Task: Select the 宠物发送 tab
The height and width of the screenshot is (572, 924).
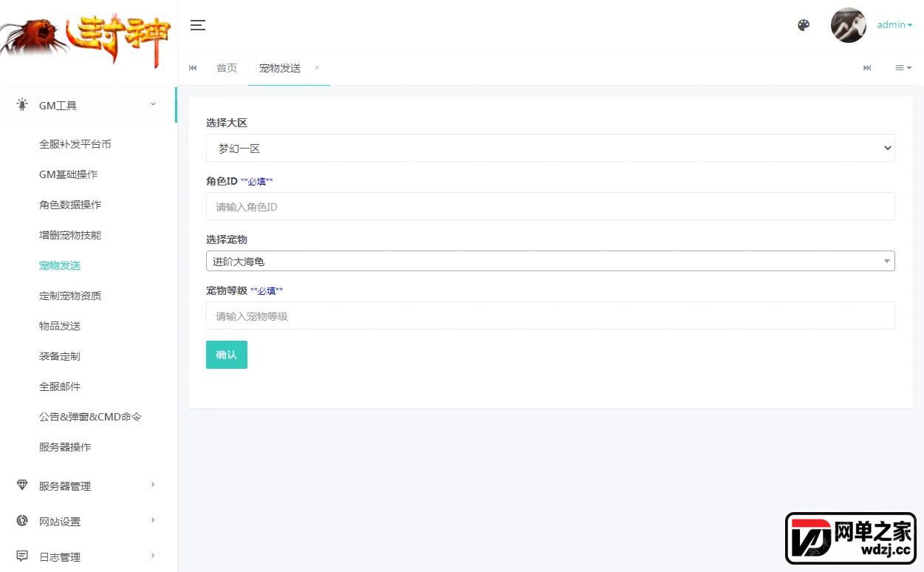Action: 280,68
